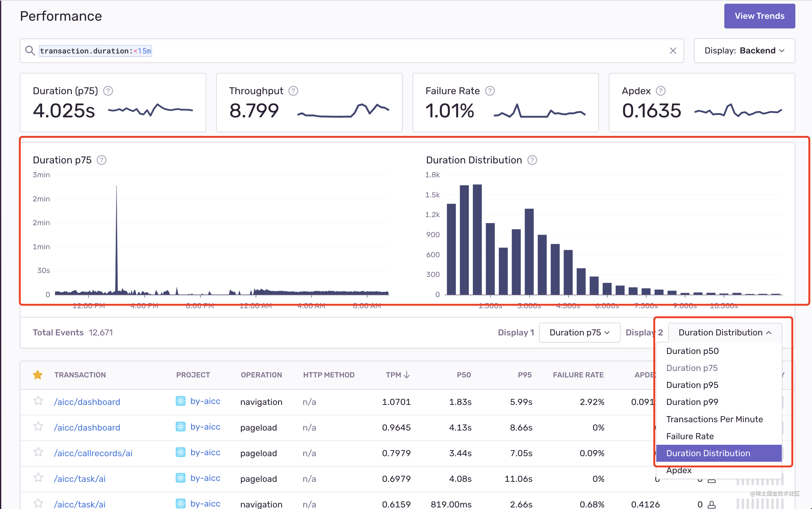812x509 pixels.
Task: Collapse the Display 2 Duration Distribution dropdown
Action: (x=725, y=333)
